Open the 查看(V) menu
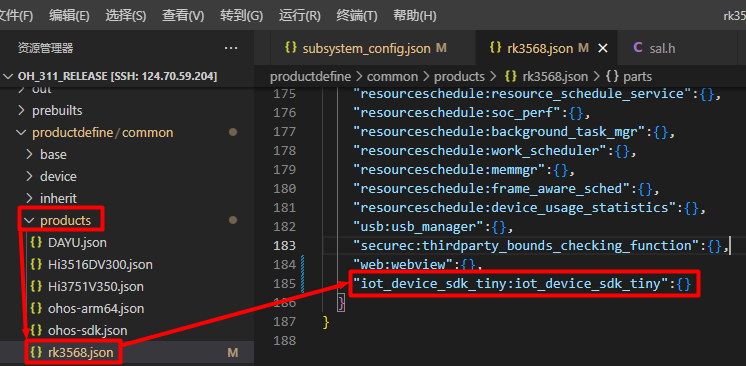 pos(183,15)
